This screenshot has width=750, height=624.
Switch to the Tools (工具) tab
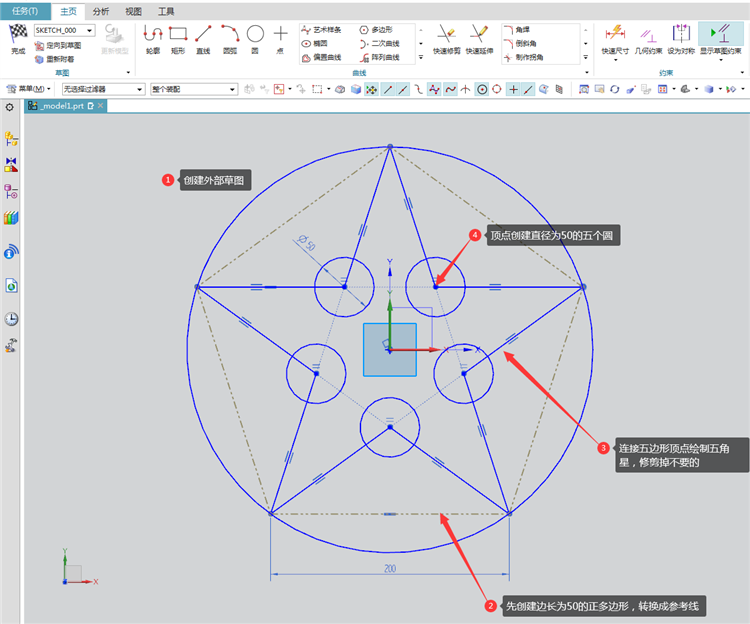166,11
